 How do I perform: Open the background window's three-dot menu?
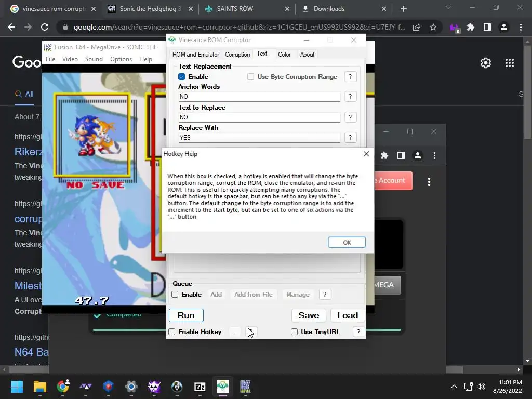click(429, 182)
